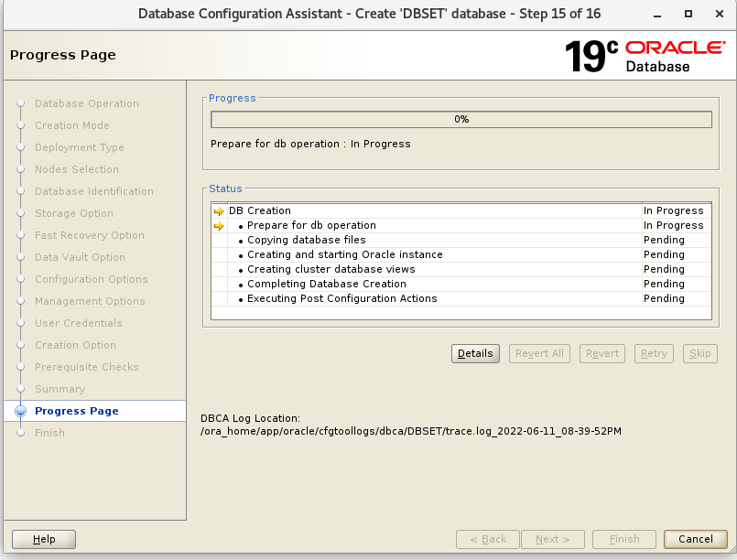Select the Prepare for db operation row
The image size is (737, 560).
coord(461,225)
